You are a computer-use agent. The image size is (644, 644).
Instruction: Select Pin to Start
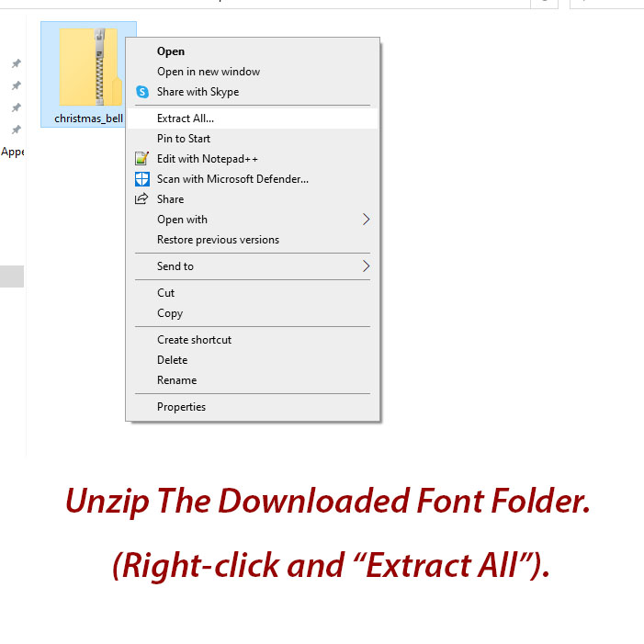click(253, 139)
